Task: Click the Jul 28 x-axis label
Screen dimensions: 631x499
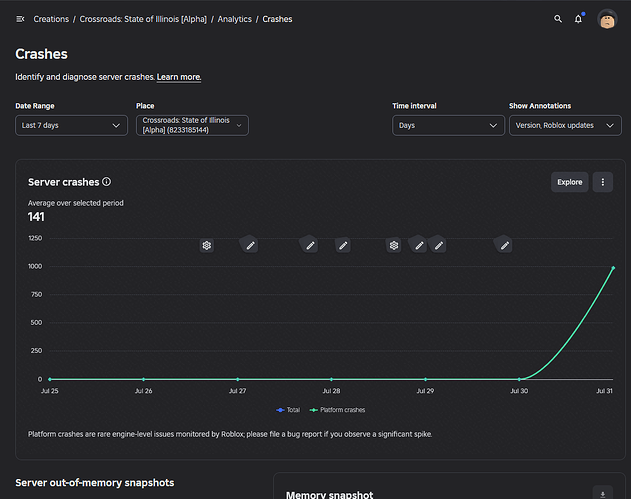Action: (x=331, y=391)
